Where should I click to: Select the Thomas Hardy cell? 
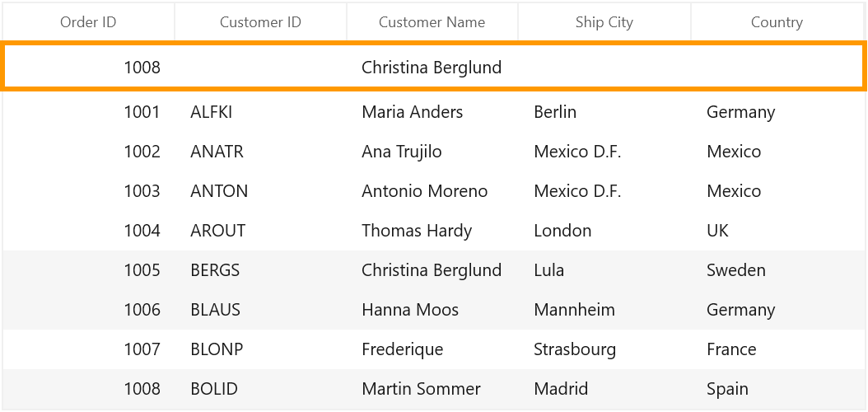432,231
